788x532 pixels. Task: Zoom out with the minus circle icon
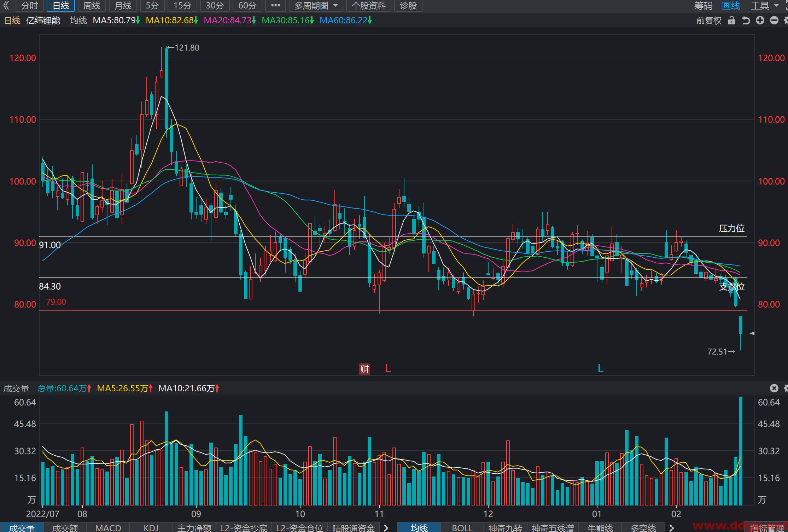(x=774, y=21)
